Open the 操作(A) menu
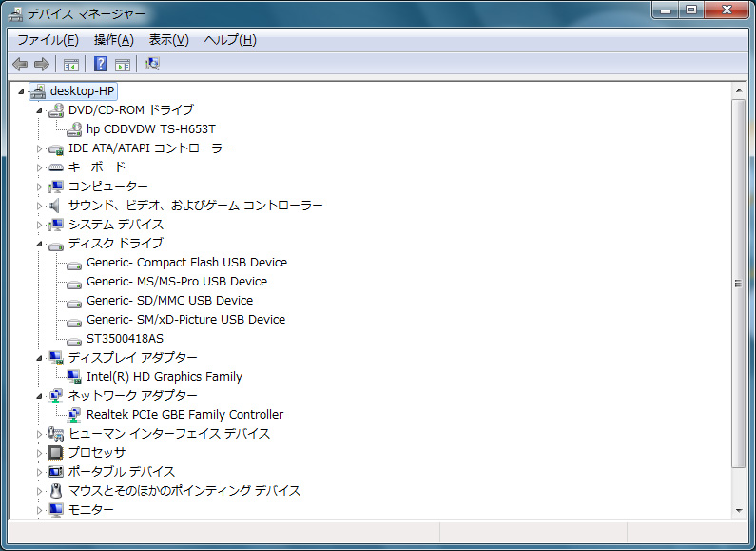The height and width of the screenshot is (551, 756). point(113,40)
